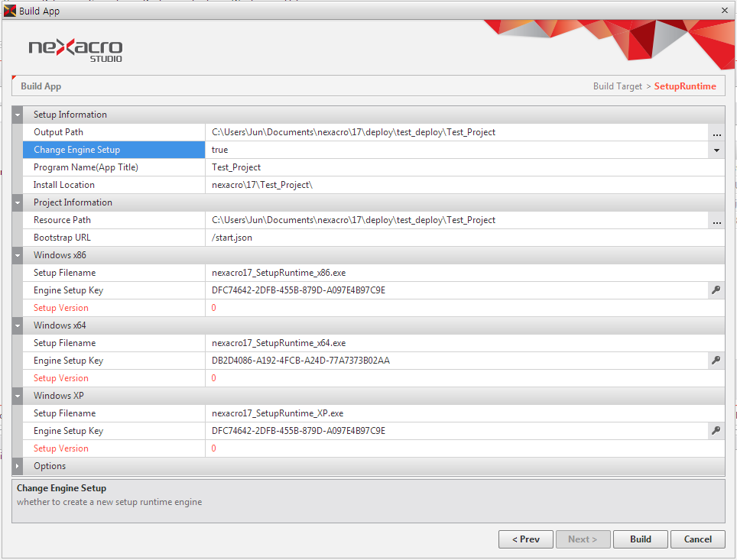
Task: Click key icon for Windows XP Engine Setup Key
Action: pos(716,431)
